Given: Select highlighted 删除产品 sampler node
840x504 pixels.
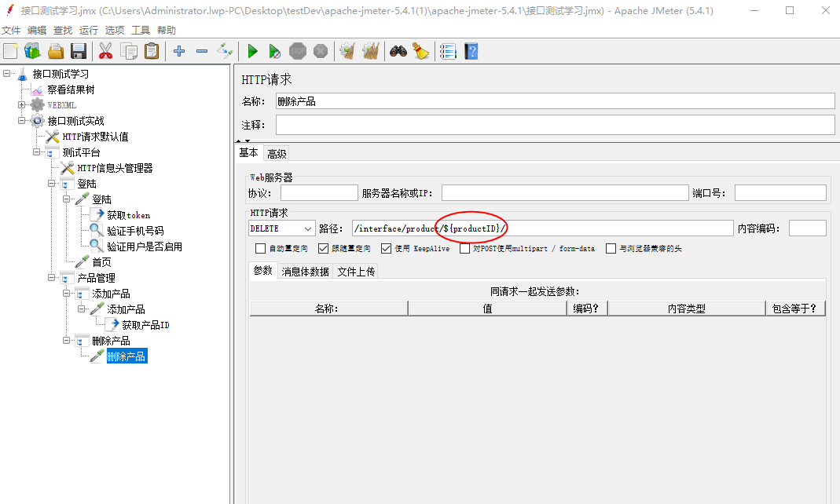Looking at the screenshot, I should [127, 356].
